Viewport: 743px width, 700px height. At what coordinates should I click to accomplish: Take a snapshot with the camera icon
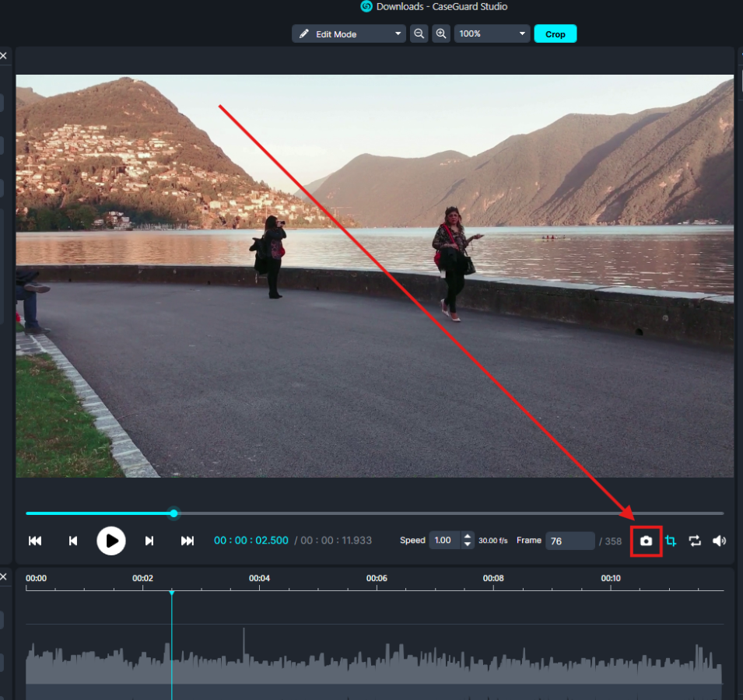tap(646, 541)
